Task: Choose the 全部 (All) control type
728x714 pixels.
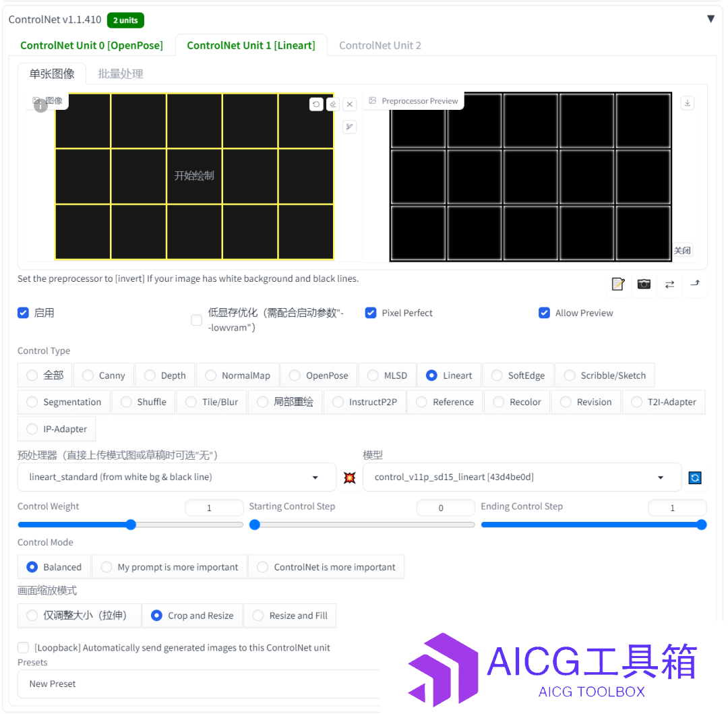Action: (44, 375)
